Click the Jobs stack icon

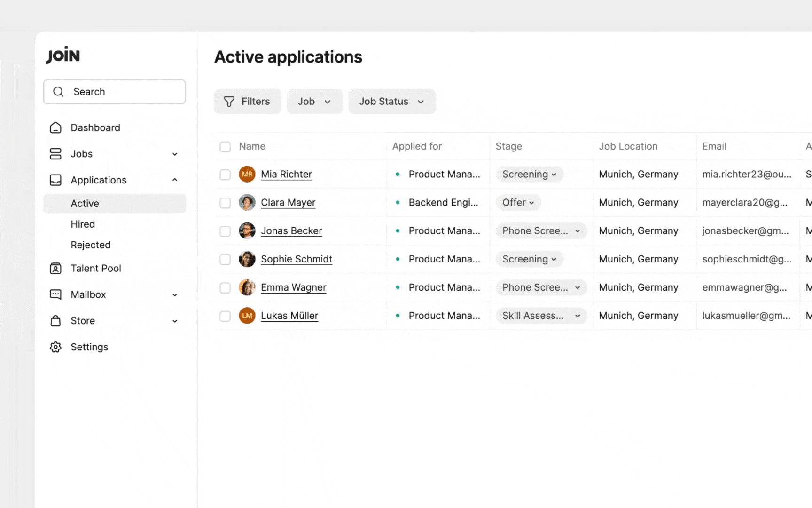55,154
